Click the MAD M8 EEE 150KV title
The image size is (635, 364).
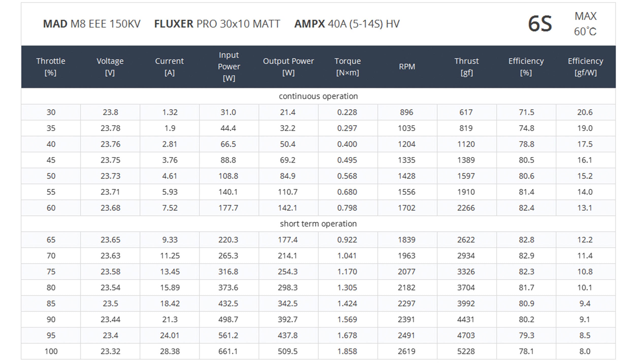point(92,24)
